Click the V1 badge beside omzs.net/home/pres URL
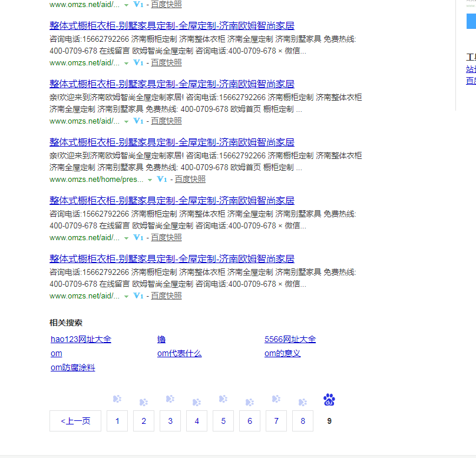This screenshot has height=458, width=476. click(162, 180)
